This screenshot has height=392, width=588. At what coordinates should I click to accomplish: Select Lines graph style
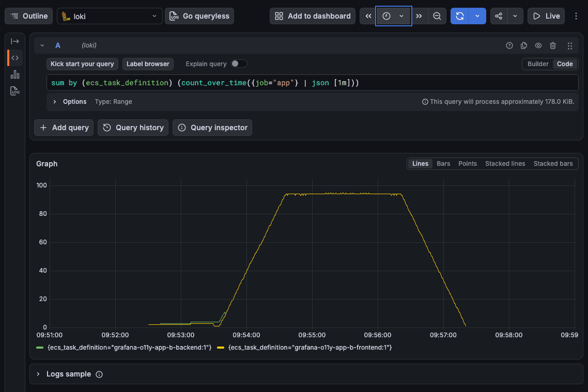tap(420, 164)
